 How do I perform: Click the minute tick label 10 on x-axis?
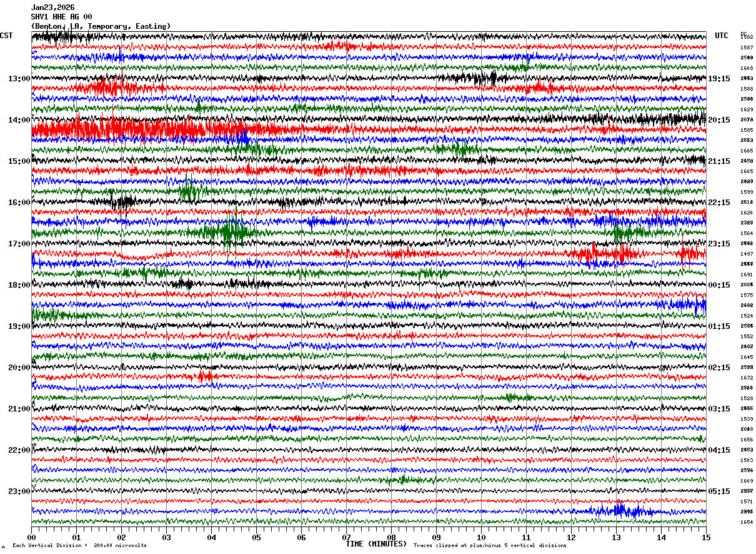[481, 538]
